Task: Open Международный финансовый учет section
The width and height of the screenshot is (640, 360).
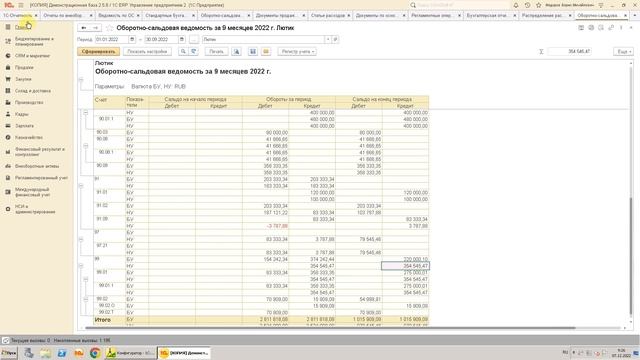Action: click(x=32, y=192)
